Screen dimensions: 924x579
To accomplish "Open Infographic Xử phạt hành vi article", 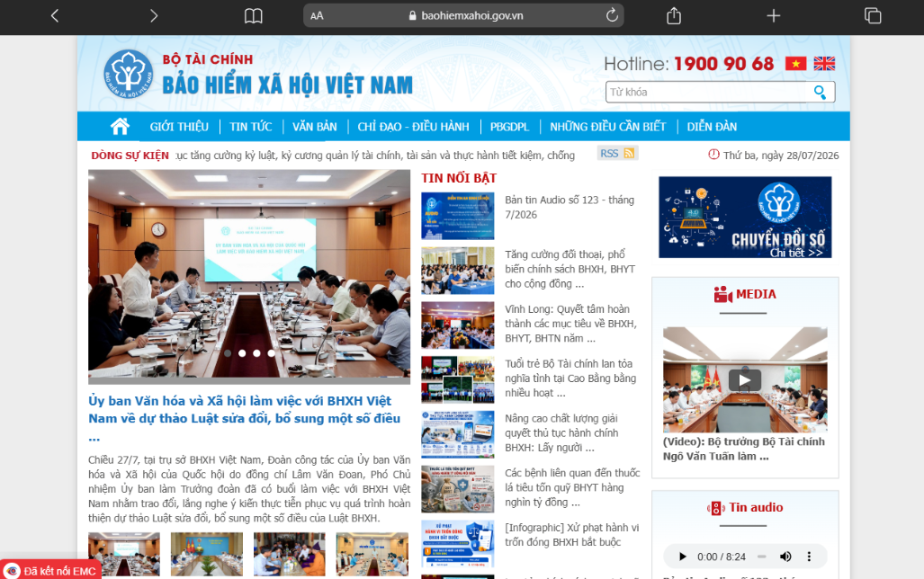I will click(x=571, y=535).
